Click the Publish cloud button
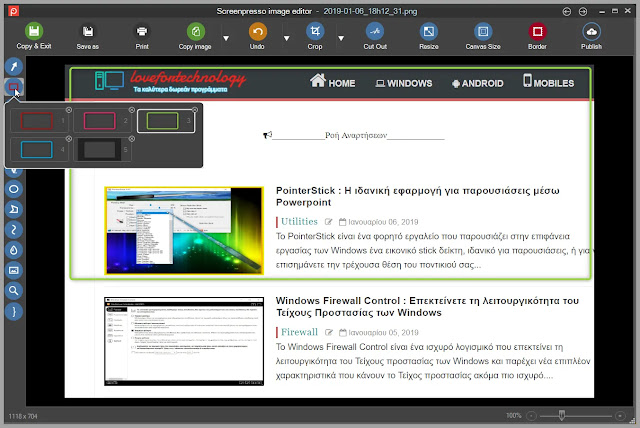Image resolution: width=640 pixels, height=428 pixels. coord(591,36)
